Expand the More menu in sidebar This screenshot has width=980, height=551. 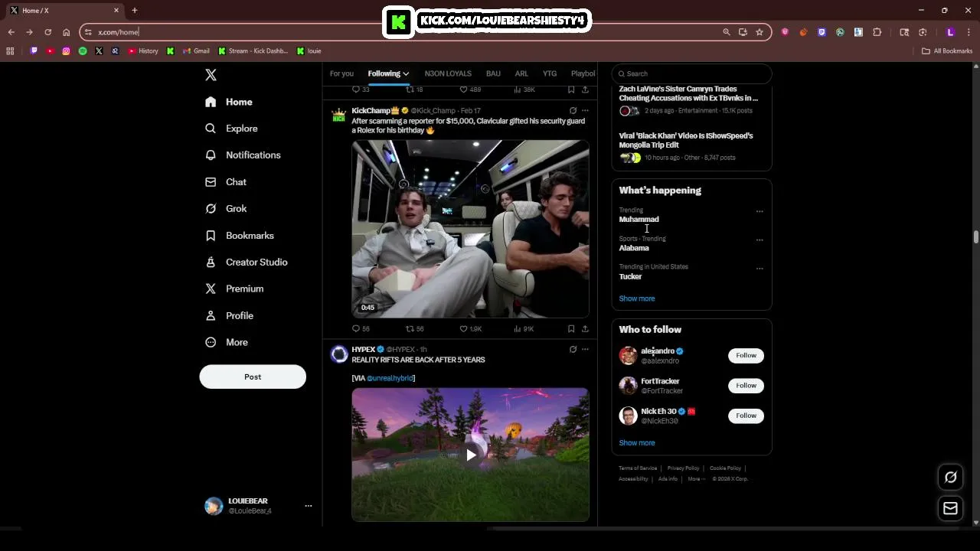click(x=227, y=342)
